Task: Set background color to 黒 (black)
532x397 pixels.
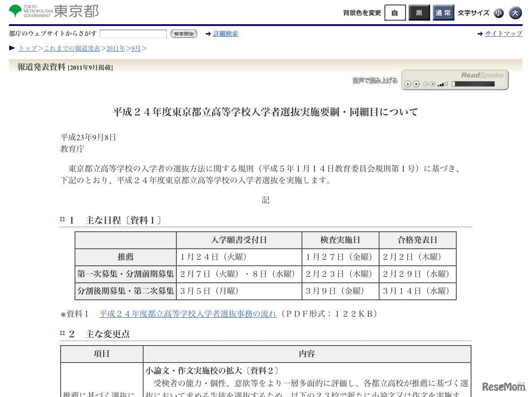Action: coord(419,13)
